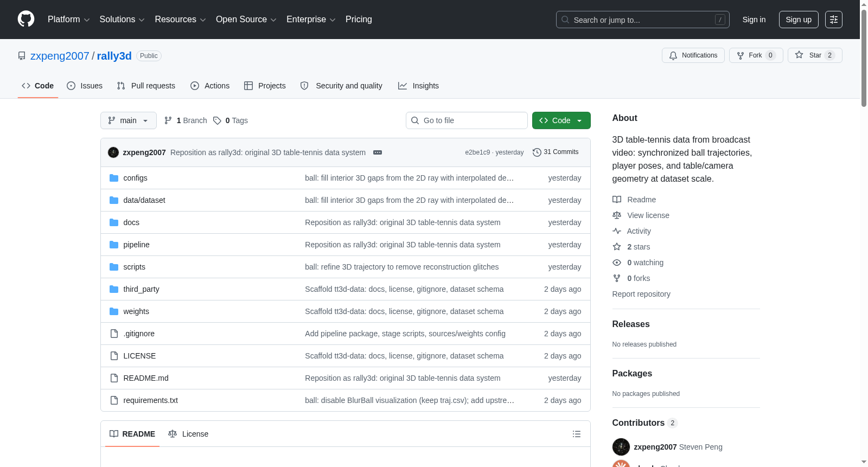View the 31 Commits history
Viewport: 868px width, 467px height.
556,152
